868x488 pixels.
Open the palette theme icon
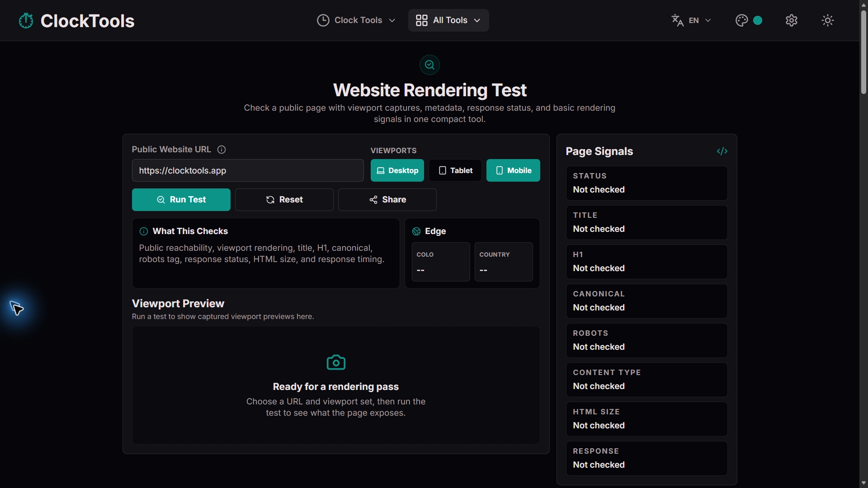point(741,20)
